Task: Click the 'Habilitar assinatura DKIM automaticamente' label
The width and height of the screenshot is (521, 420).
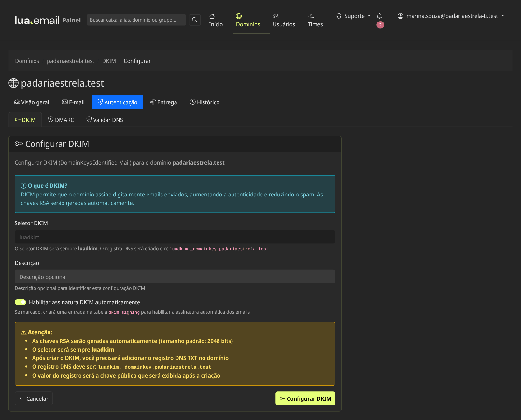Action: (84, 302)
